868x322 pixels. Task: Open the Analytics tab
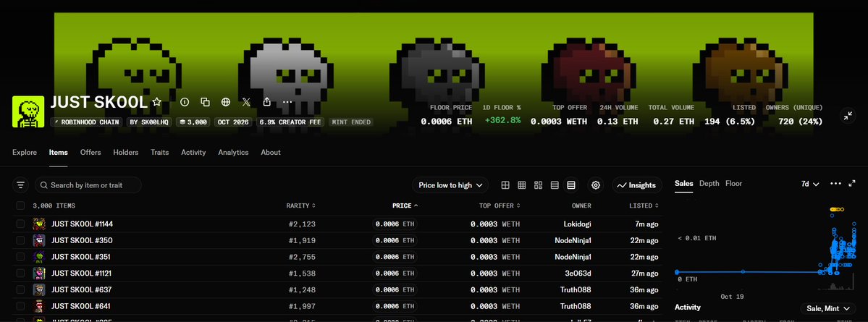tap(233, 152)
